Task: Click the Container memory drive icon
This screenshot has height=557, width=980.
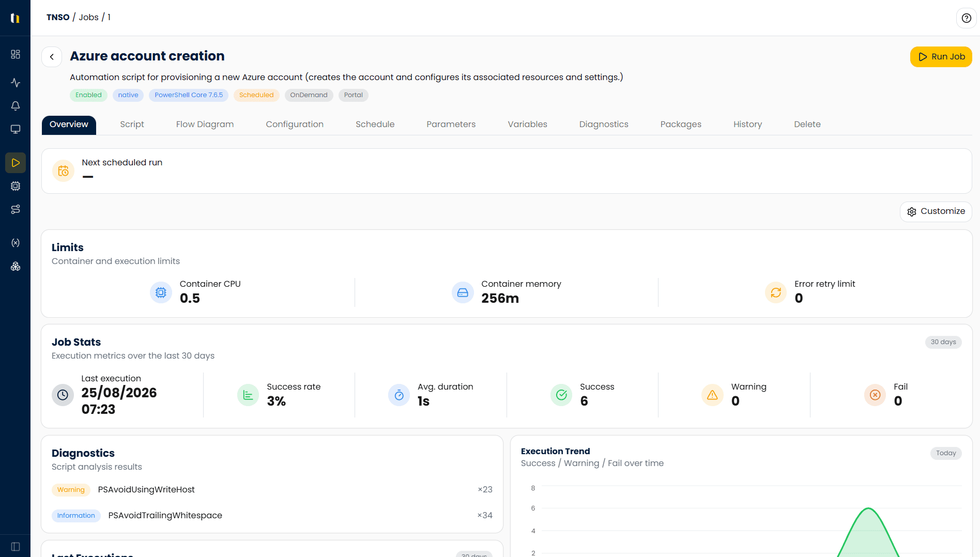Action: click(463, 292)
